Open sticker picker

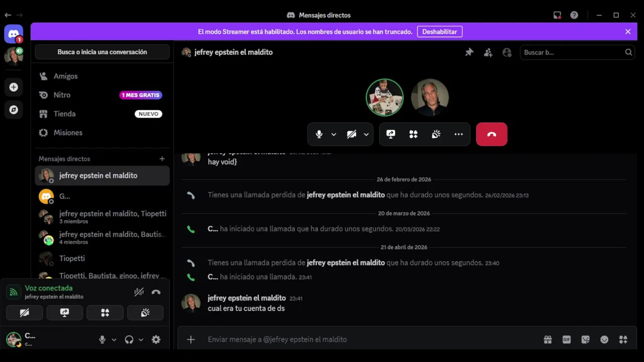(585, 339)
